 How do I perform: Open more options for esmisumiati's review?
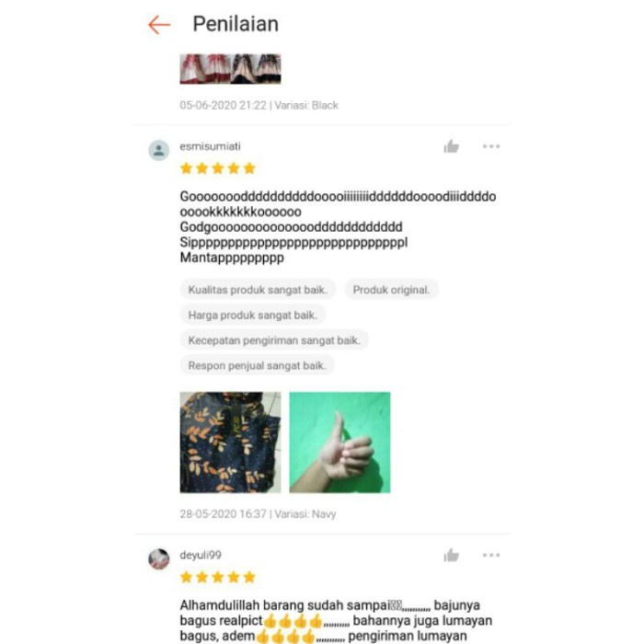click(x=490, y=146)
